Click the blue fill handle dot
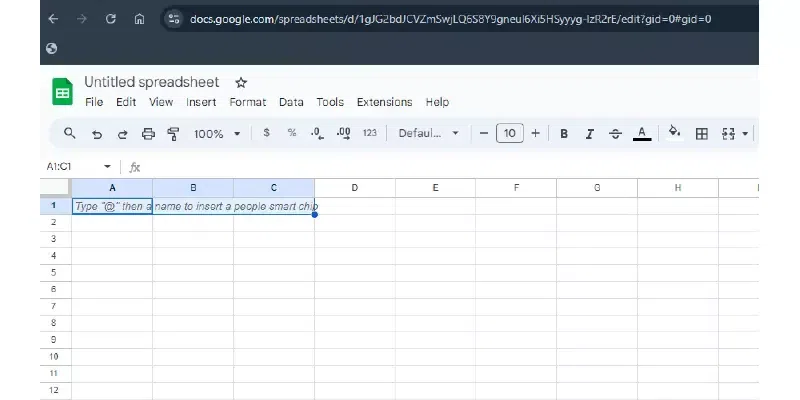800x400 pixels. coord(315,214)
